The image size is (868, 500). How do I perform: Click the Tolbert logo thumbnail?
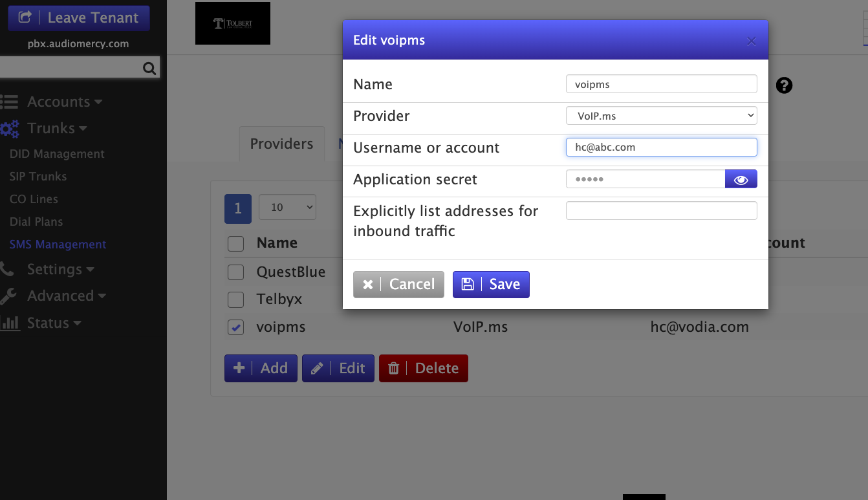(233, 23)
